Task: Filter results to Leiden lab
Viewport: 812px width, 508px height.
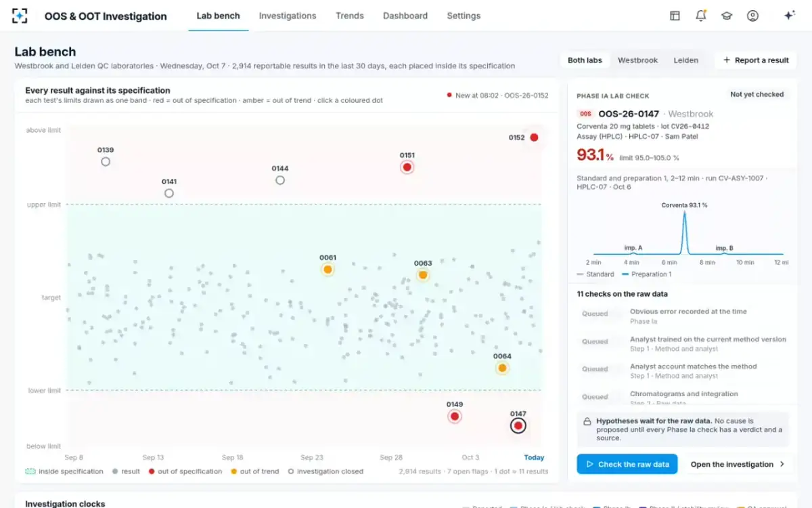Action: pyautogui.click(x=685, y=60)
